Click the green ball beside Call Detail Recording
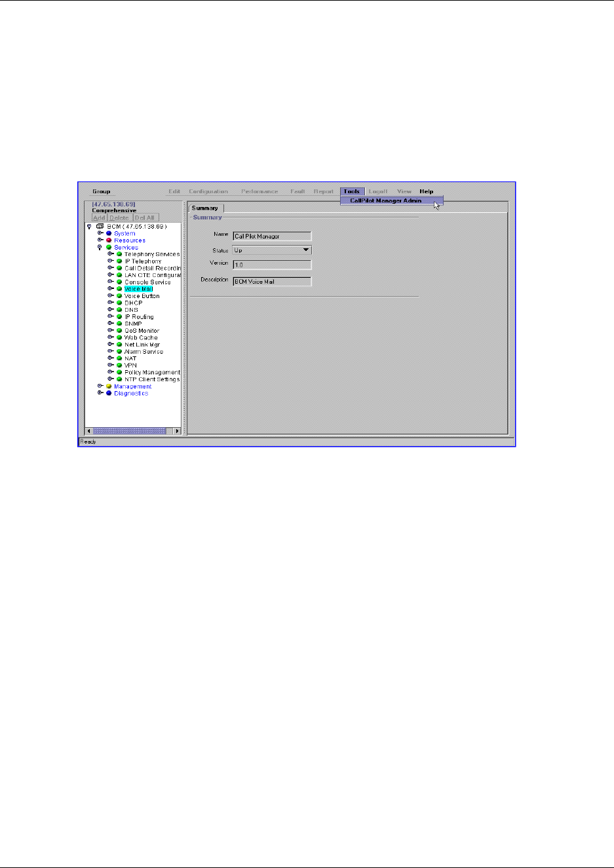Screen dimensions: 614x868 click(119, 268)
